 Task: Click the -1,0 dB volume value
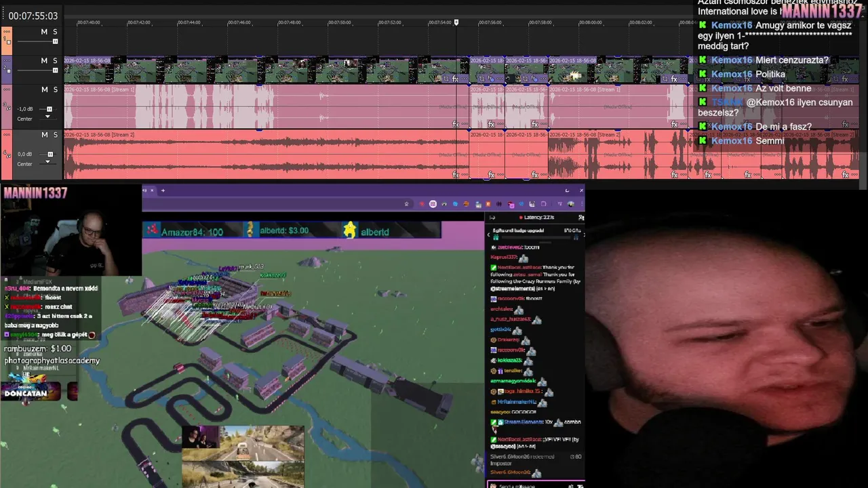(25, 109)
